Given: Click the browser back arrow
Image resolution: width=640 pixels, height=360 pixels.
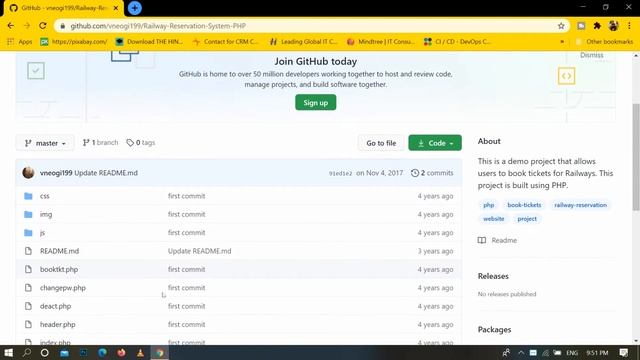Looking at the screenshot, I should pos(11,26).
